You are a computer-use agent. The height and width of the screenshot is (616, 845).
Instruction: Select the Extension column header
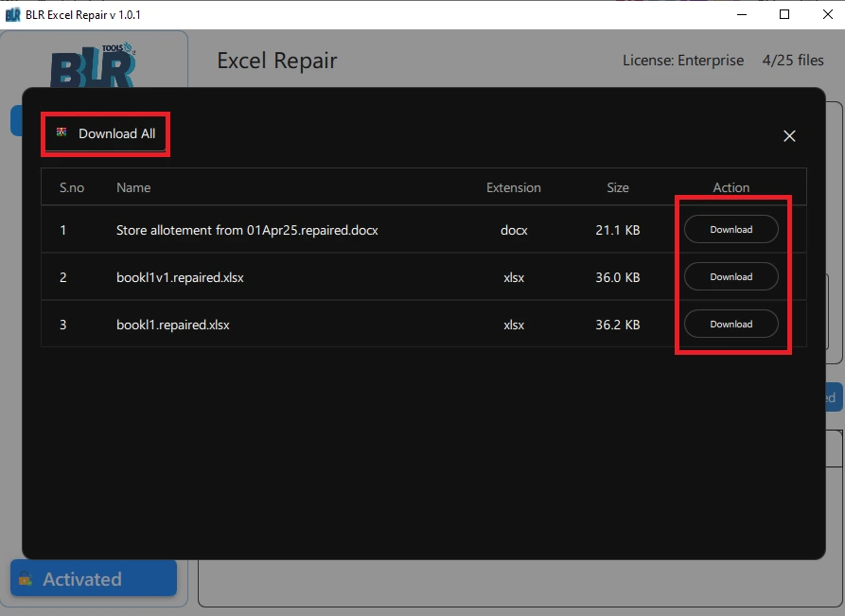click(513, 186)
